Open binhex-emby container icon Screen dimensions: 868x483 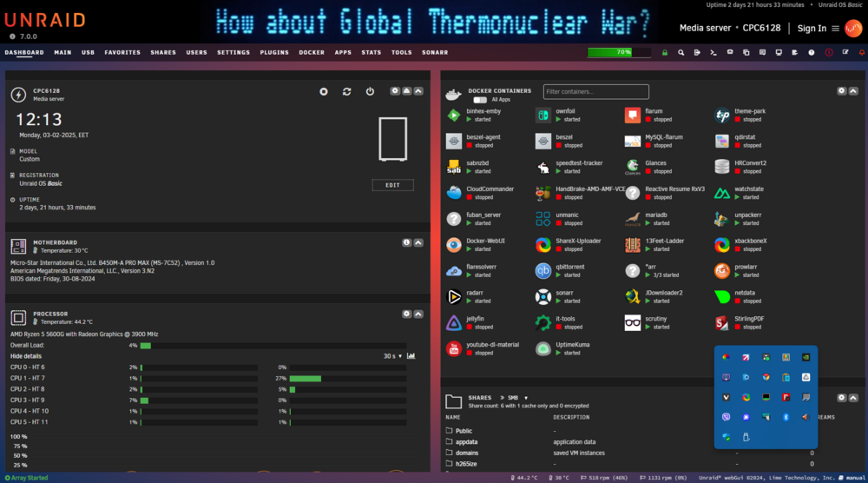tap(454, 116)
